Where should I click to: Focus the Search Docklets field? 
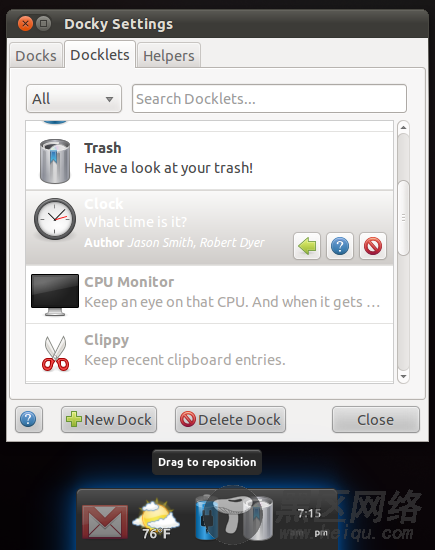(x=269, y=99)
